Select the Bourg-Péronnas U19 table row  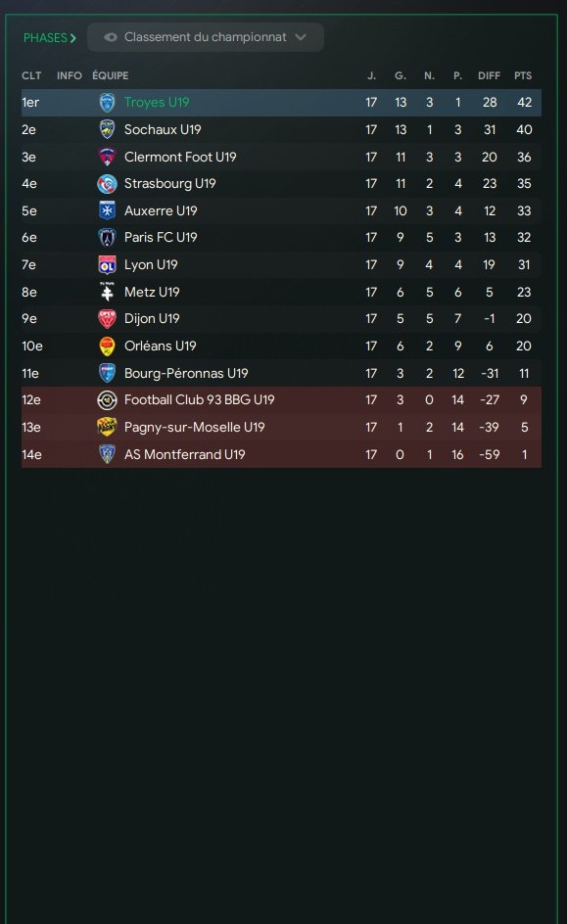281,373
